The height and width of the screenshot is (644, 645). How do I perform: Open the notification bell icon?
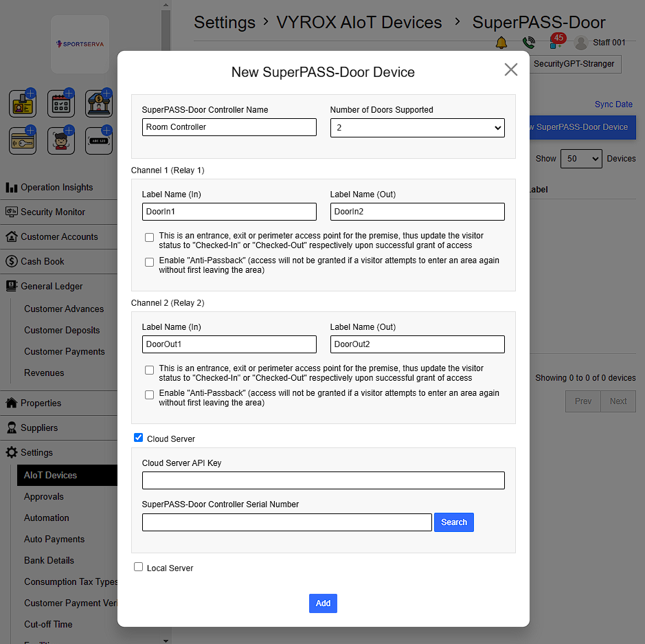pyautogui.click(x=501, y=43)
